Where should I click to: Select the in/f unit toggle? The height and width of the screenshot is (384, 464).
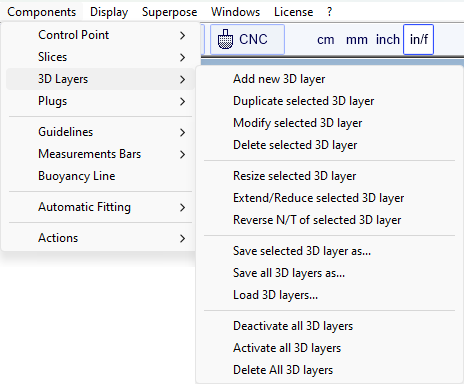point(419,39)
